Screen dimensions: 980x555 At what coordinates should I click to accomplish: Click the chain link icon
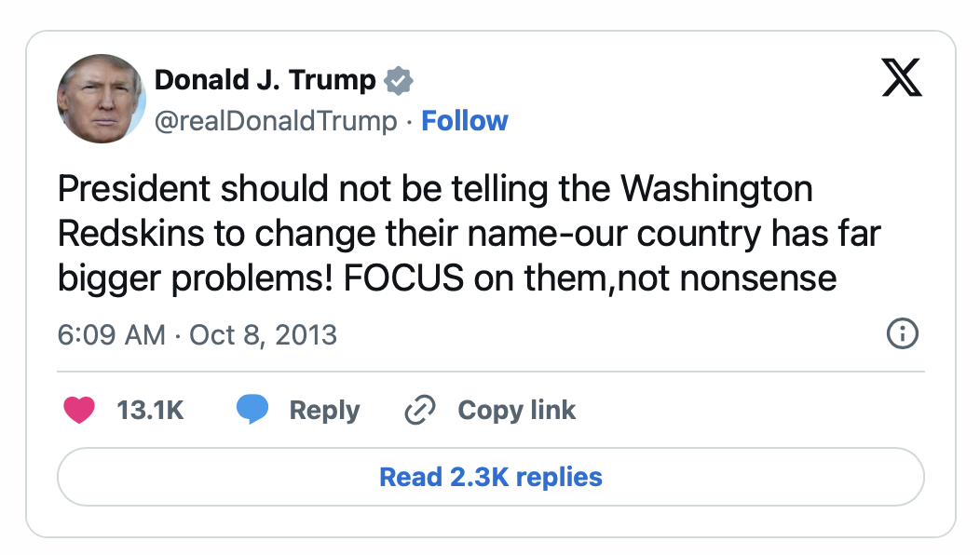point(420,410)
